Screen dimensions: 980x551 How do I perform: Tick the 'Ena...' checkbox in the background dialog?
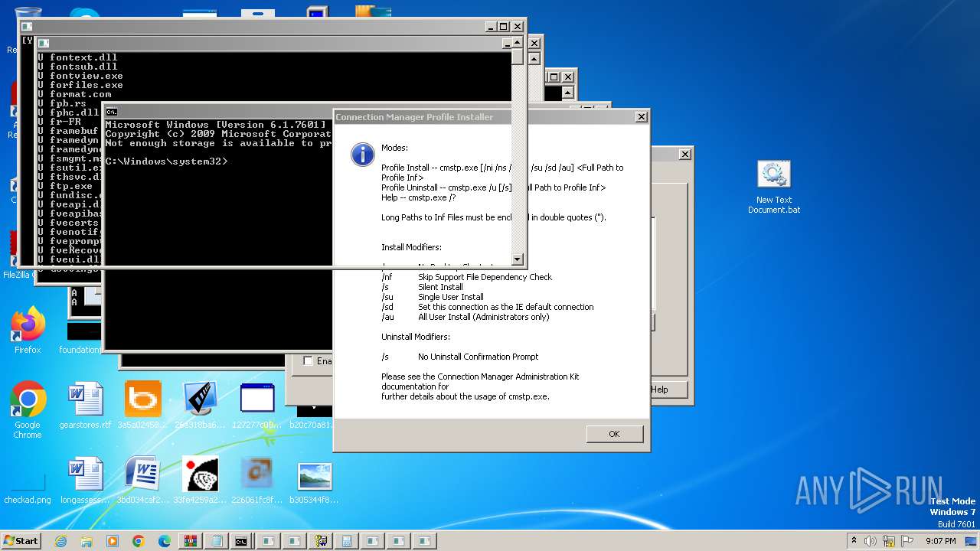(308, 361)
